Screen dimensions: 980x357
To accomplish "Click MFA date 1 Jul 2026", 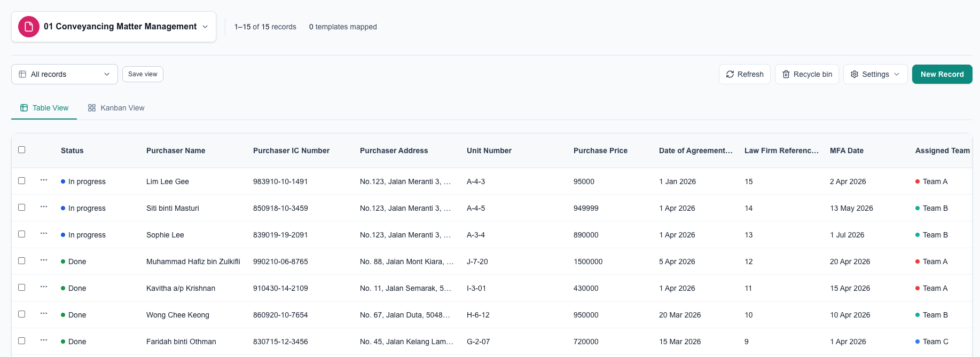I will tap(847, 235).
